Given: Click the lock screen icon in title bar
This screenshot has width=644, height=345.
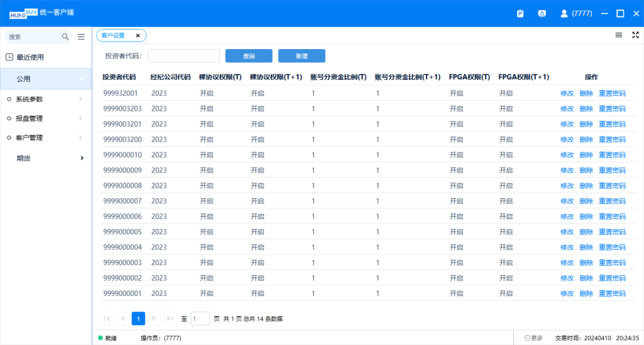Looking at the screenshot, I should (541, 13).
